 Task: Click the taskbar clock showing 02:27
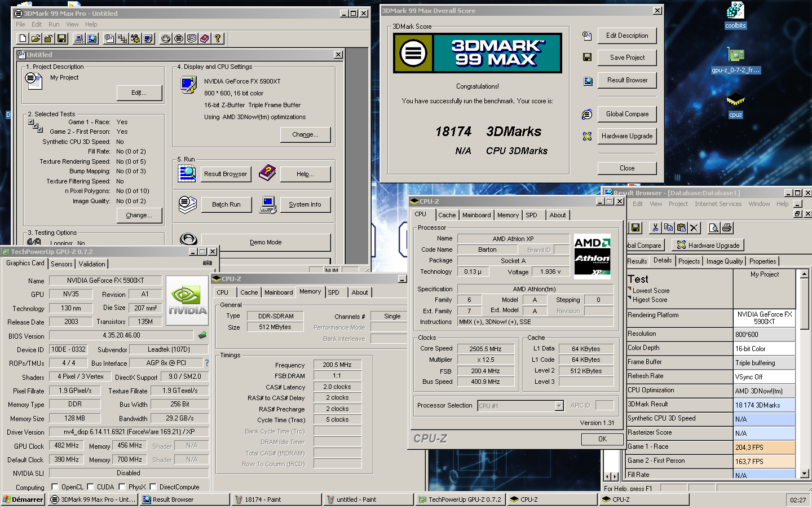[x=798, y=500]
